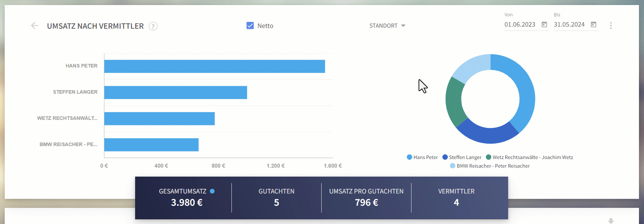Click the Standort dropdown arrow

click(403, 26)
